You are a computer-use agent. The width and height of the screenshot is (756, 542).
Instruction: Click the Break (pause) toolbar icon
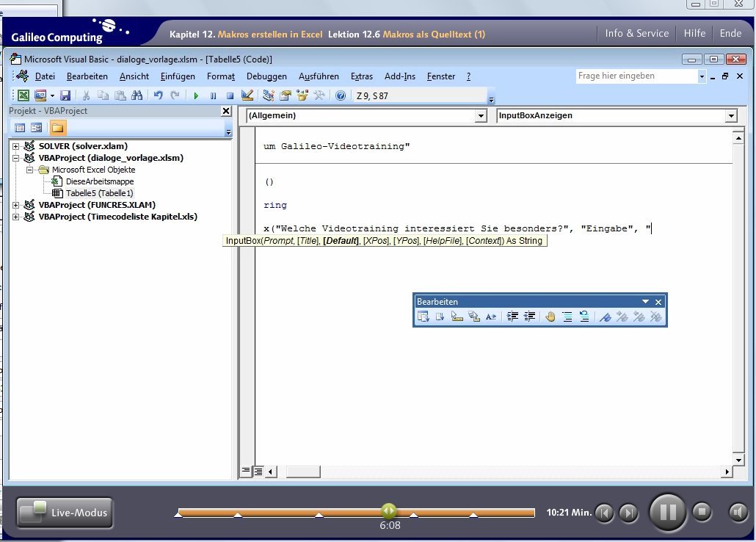point(213,95)
